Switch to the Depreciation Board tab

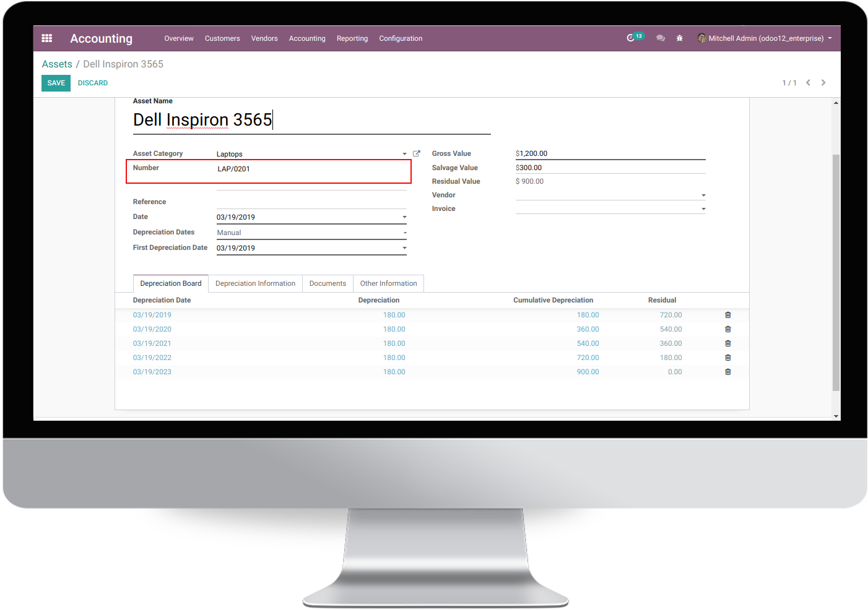pyautogui.click(x=171, y=283)
